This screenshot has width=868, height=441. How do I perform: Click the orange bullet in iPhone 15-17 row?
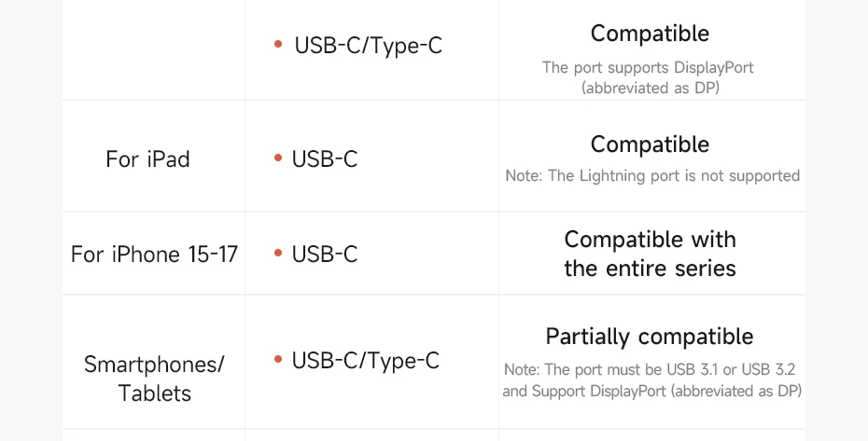(278, 254)
